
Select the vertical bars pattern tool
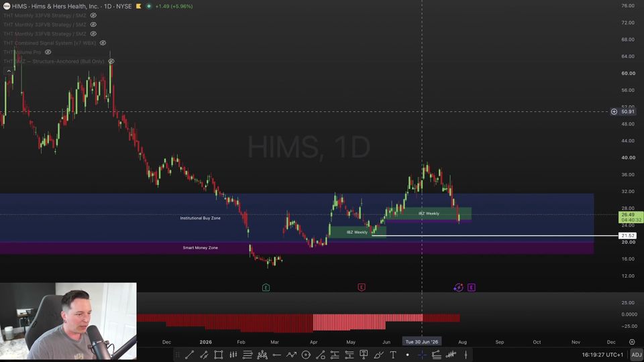coord(233,355)
